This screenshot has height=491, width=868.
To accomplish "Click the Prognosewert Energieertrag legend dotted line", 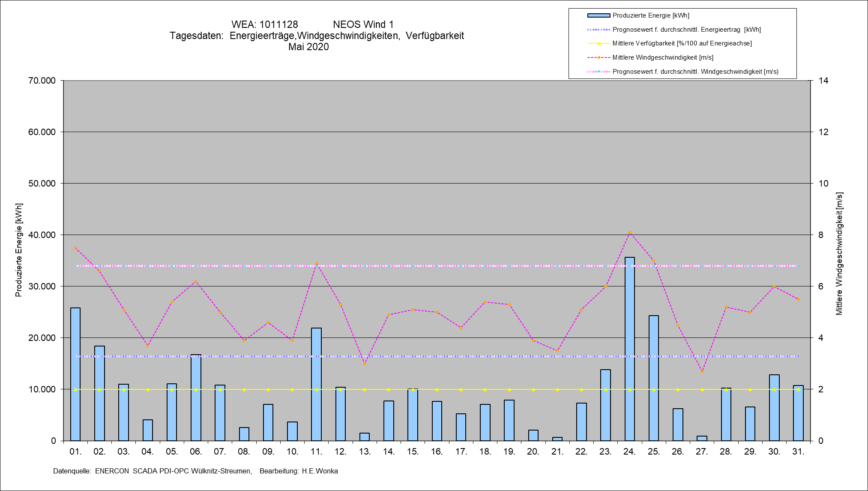I will [x=599, y=30].
